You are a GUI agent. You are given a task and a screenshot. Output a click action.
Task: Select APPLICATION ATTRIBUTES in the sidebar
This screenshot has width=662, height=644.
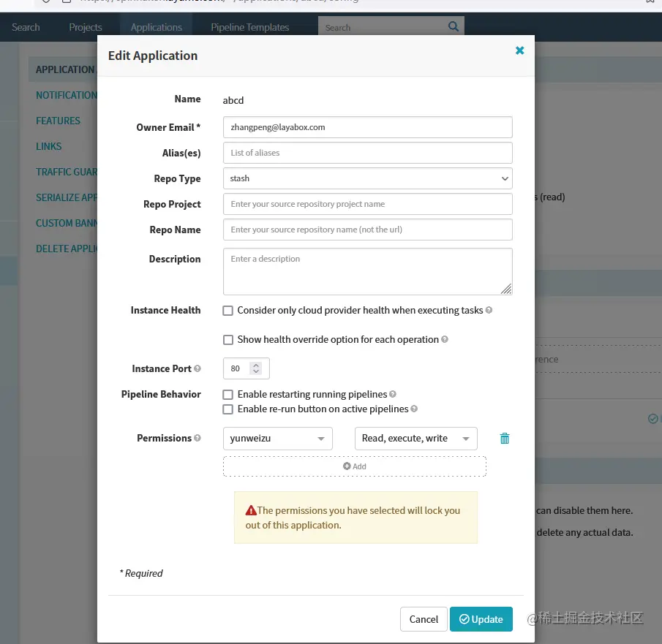(63, 69)
